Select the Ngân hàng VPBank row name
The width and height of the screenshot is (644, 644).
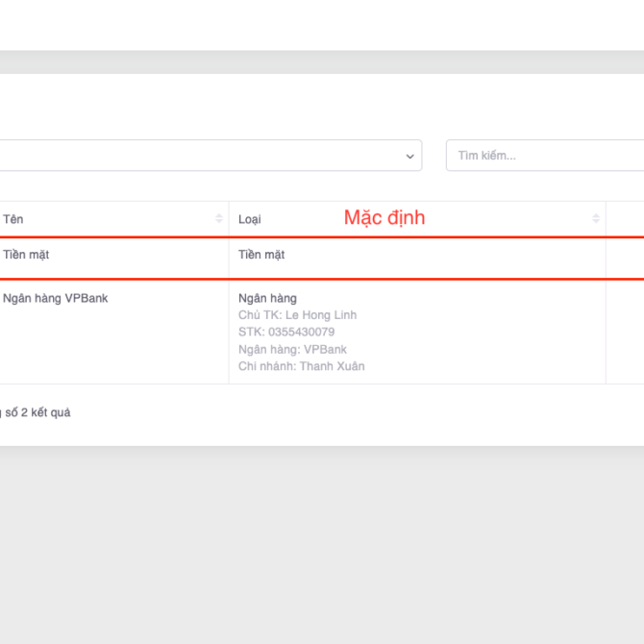55,298
